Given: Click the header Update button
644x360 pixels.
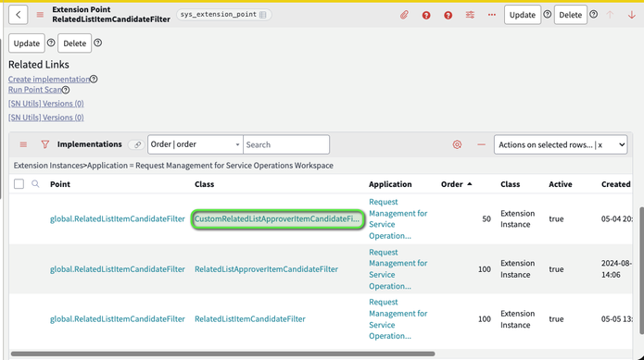Looking at the screenshot, I should pos(523,15).
